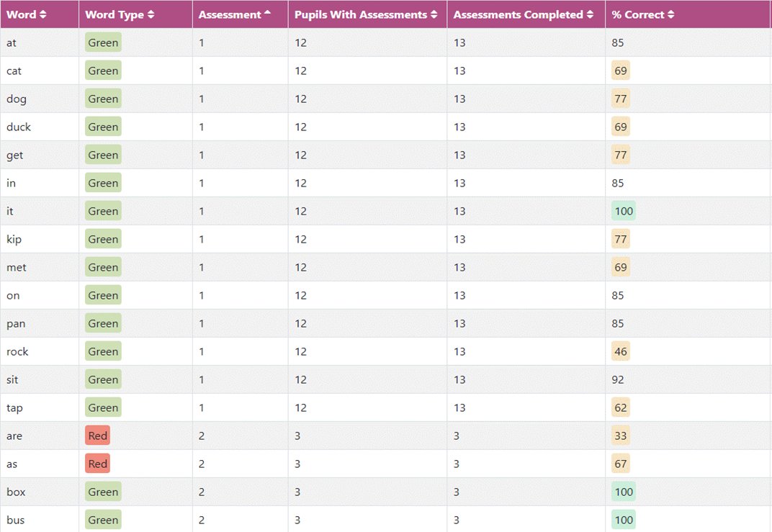
Task: Select the word "get" in the Word column
Action: pyautogui.click(x=15, y=155)
